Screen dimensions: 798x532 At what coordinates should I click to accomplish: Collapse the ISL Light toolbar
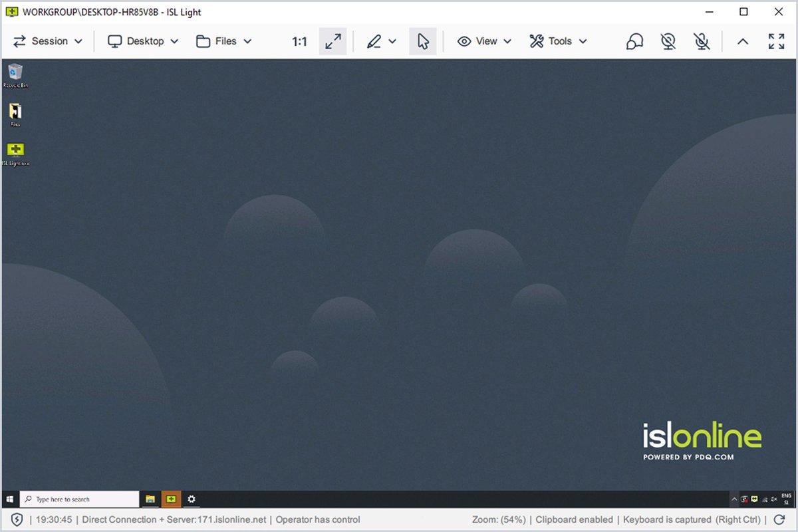click(x=743, y=41)
